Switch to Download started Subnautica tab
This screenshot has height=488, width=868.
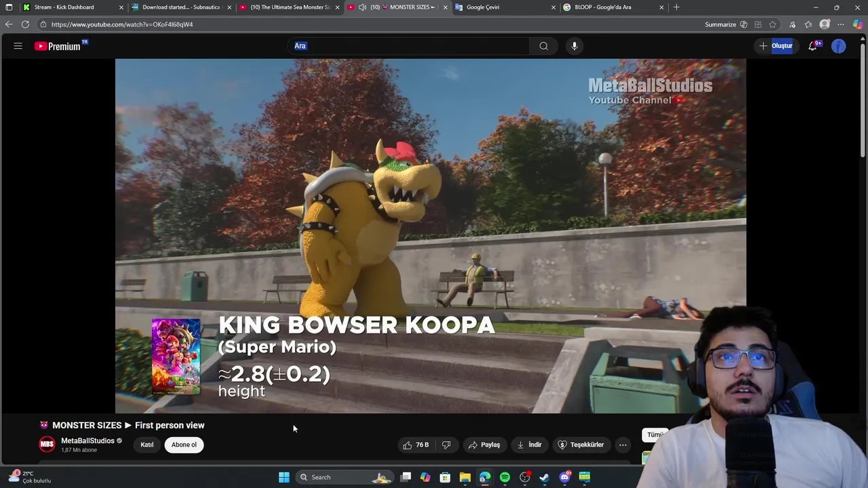tap(182, 7)
